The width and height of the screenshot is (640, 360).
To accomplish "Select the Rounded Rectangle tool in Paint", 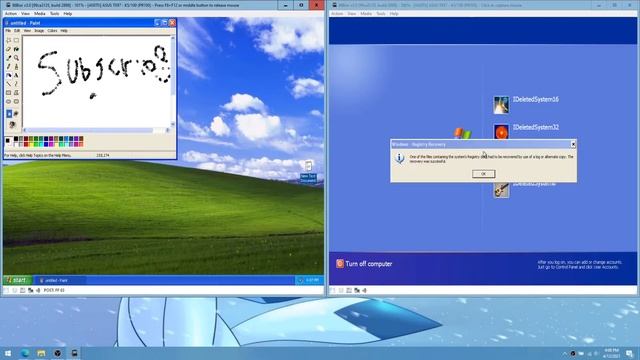I will 16,101.
